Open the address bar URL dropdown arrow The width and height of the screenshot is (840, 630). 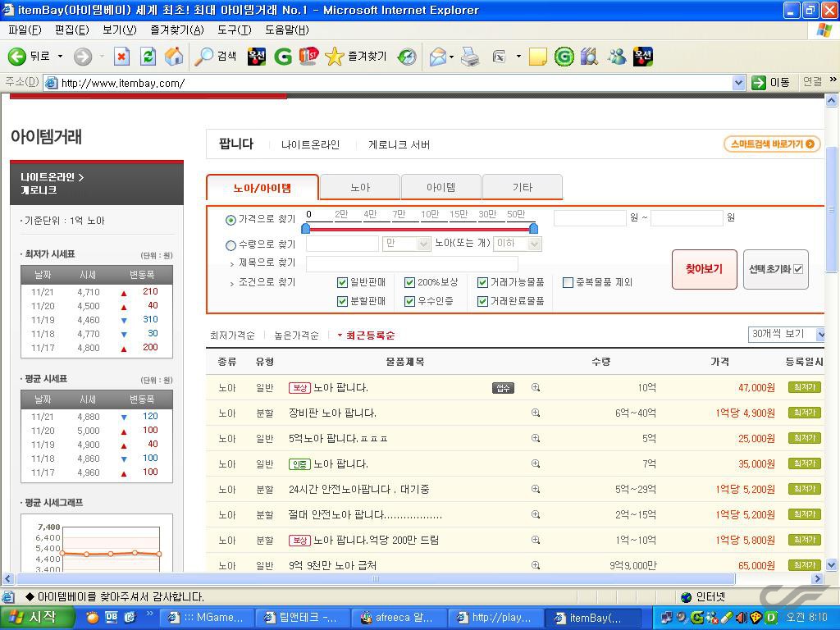coord(739,83)
